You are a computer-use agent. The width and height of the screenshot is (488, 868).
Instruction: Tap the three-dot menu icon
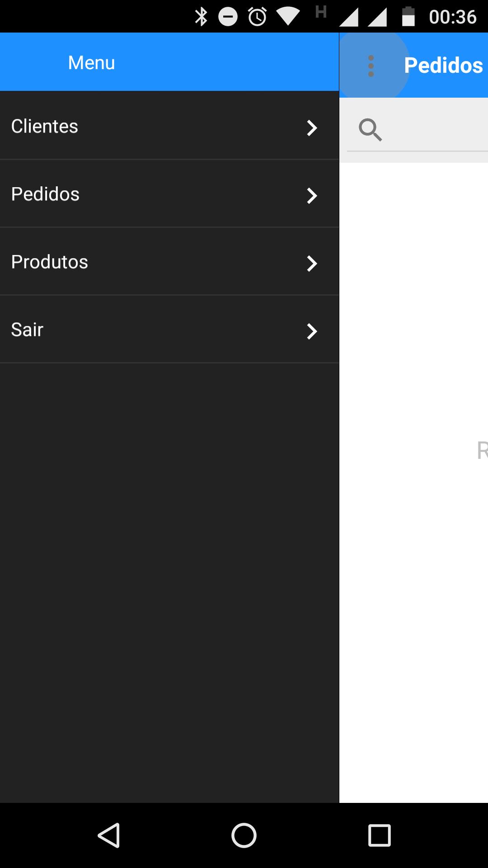click(x=371, y=66)
